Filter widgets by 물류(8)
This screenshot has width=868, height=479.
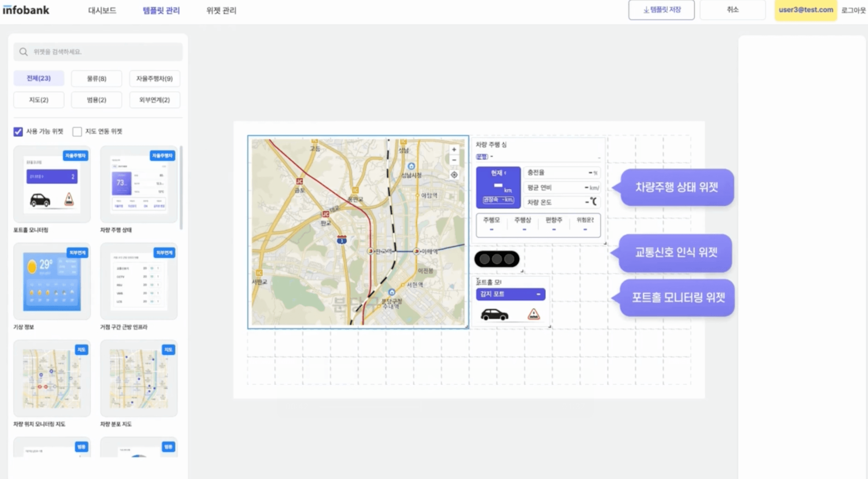click(96, 79)
